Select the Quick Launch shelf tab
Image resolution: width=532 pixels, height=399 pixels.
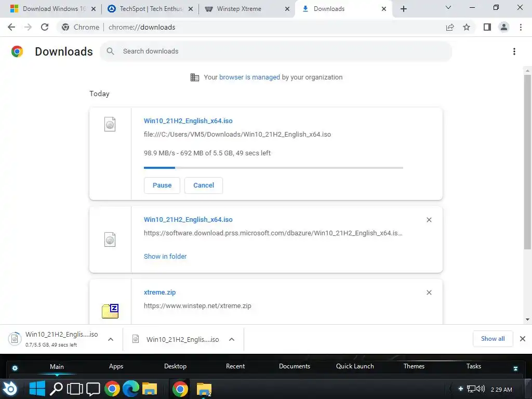(x=355, y=366)
